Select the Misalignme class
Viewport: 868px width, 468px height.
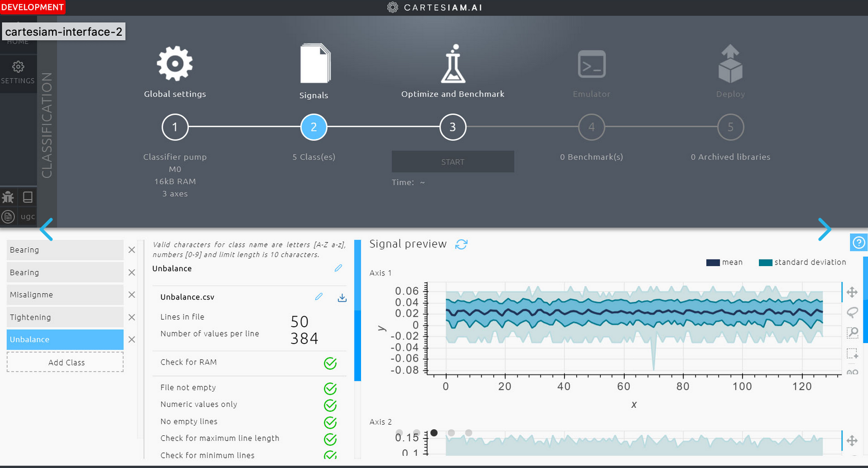pos(65,295)
